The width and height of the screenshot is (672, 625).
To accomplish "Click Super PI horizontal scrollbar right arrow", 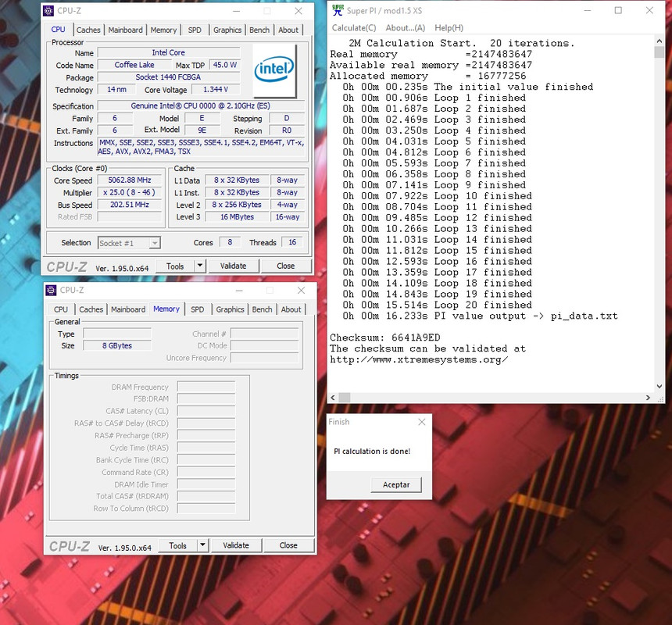I will point(648,398).
